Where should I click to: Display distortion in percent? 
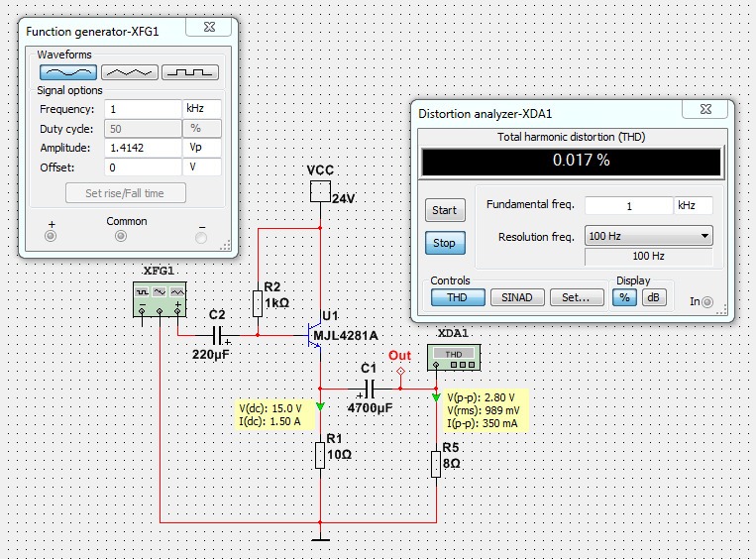coord(624,297)
